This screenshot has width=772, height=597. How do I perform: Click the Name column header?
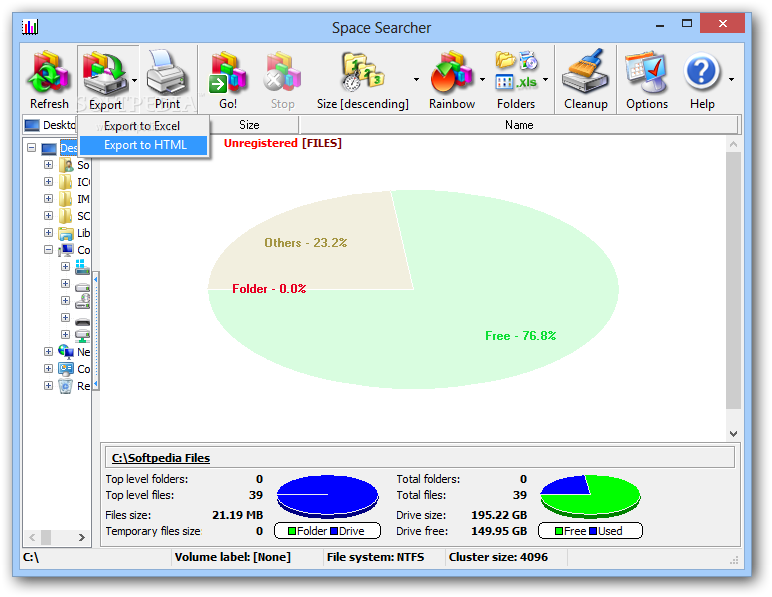(519, 125)
